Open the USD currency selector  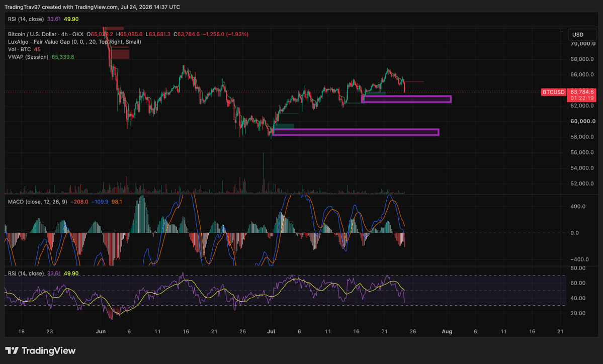tap(582, 35)
